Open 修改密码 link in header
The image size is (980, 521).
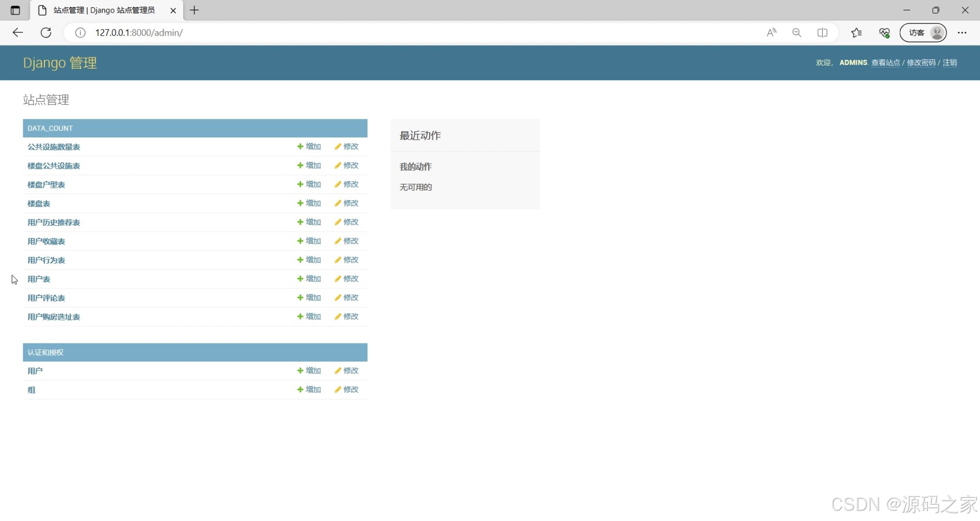pos(921,63)
